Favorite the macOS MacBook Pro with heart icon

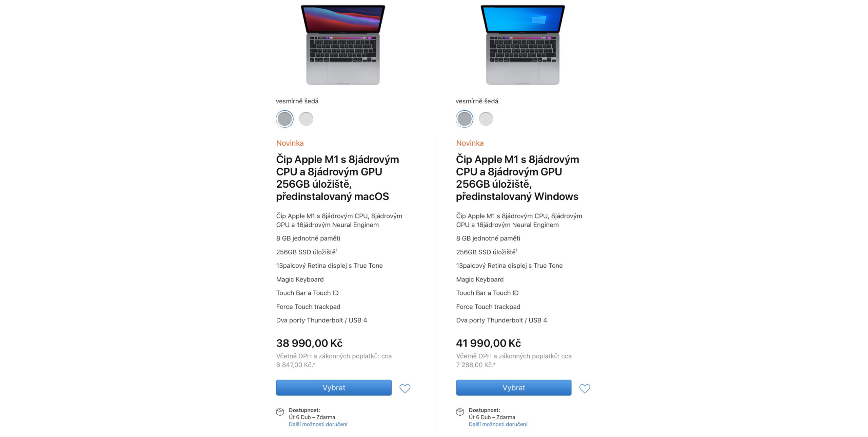pyautogui.click(x=405, y=388)
